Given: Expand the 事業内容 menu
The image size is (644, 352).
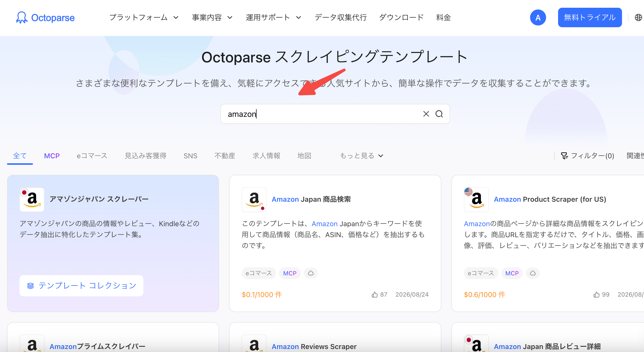Looking at the screenshot, I should pos(212,17).
